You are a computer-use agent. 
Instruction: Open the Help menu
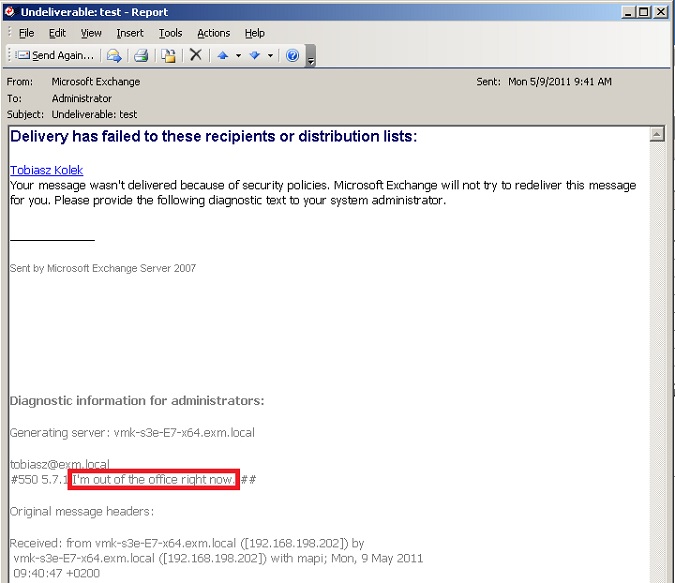(254, 33)
